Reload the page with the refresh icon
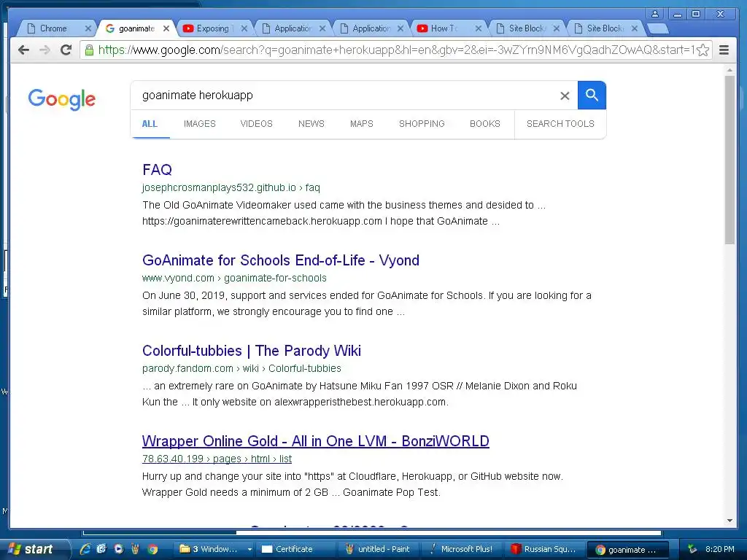The image size is (747, 560). 66,50
